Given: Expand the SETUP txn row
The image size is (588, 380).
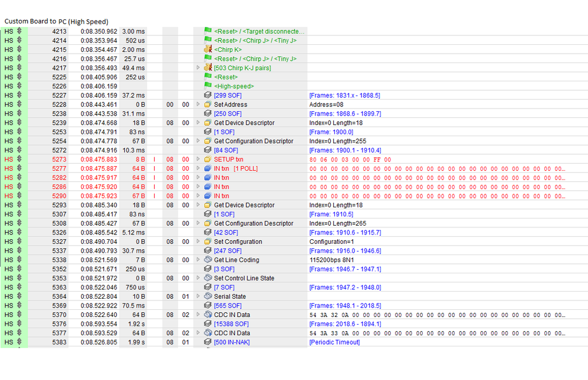Looking at the screenshot, I should (x=198, y=159).
